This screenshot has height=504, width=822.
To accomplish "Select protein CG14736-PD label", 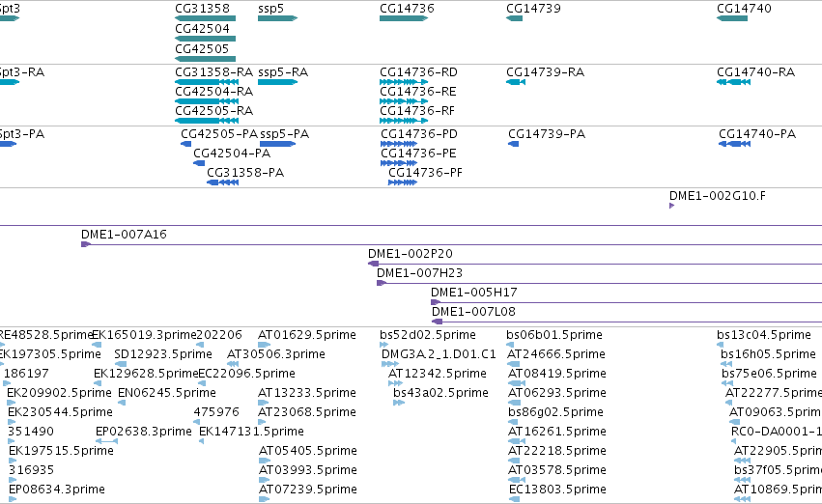I will (419, 134).
